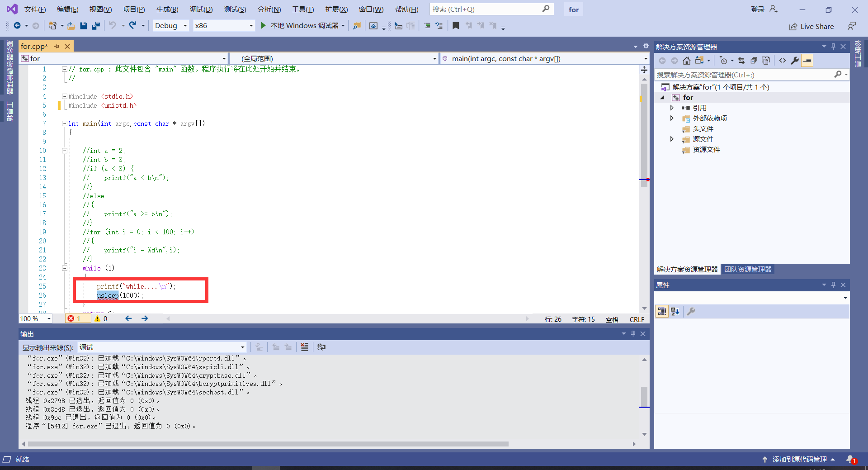Toggle auto-hide pin on Output panel

pos(633,333)
